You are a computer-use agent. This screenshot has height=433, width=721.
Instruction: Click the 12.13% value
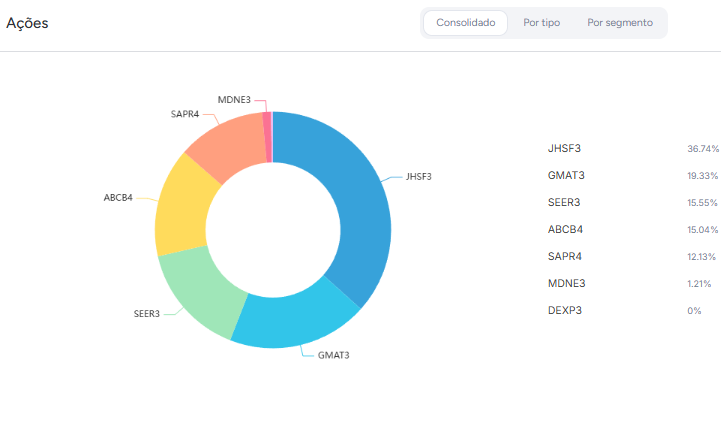[702, 256]
